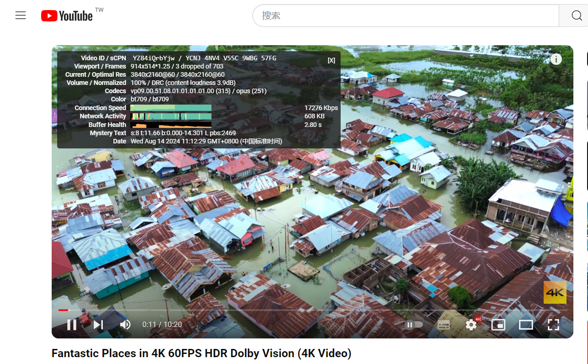Toggle the autoplay switch
The height and width of the screenshot is (364, 588).
click(414, 325)
